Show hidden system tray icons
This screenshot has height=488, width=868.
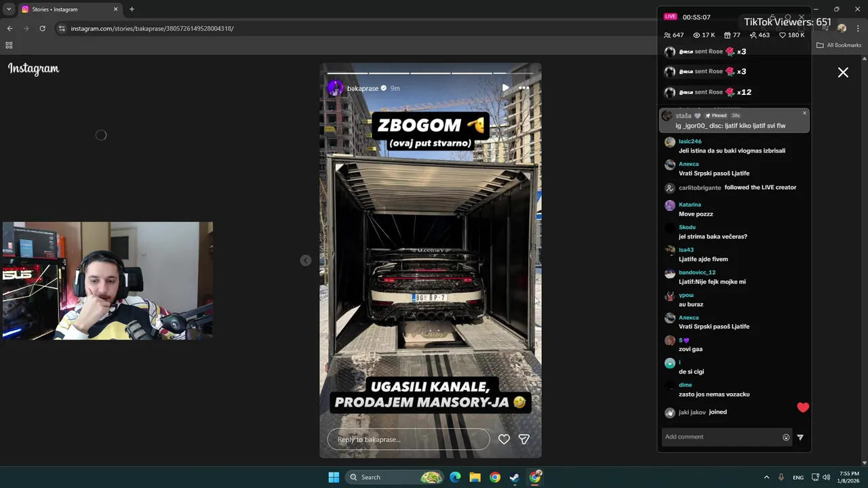(x=766, y=477)
